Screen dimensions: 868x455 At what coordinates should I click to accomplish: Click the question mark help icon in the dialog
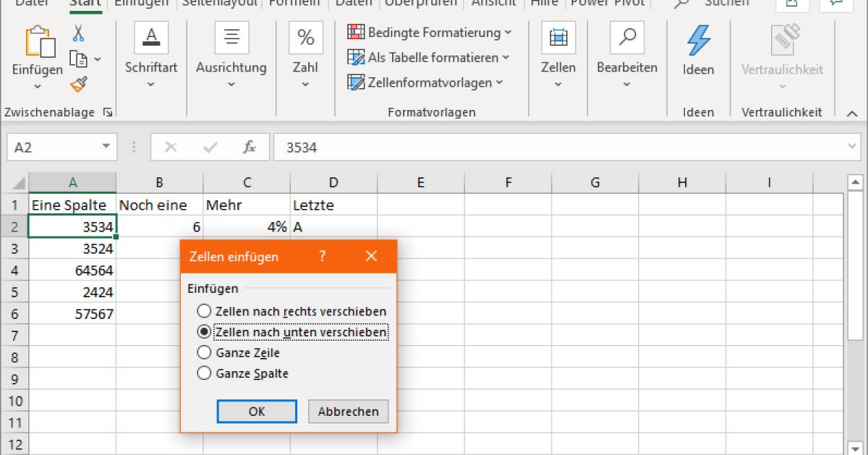point(323,257)
